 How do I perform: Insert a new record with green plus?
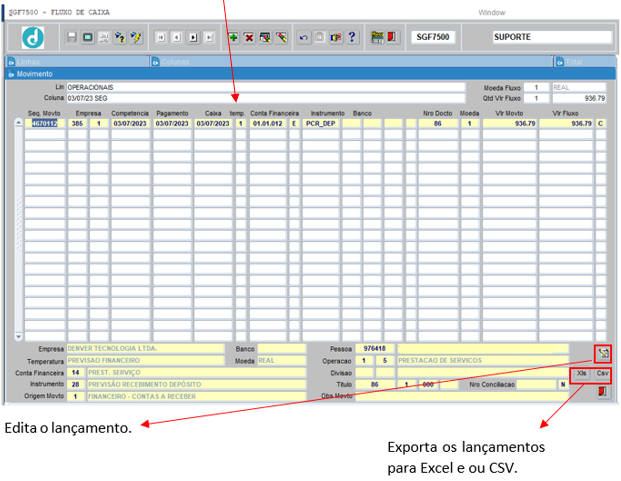point(233,37)
